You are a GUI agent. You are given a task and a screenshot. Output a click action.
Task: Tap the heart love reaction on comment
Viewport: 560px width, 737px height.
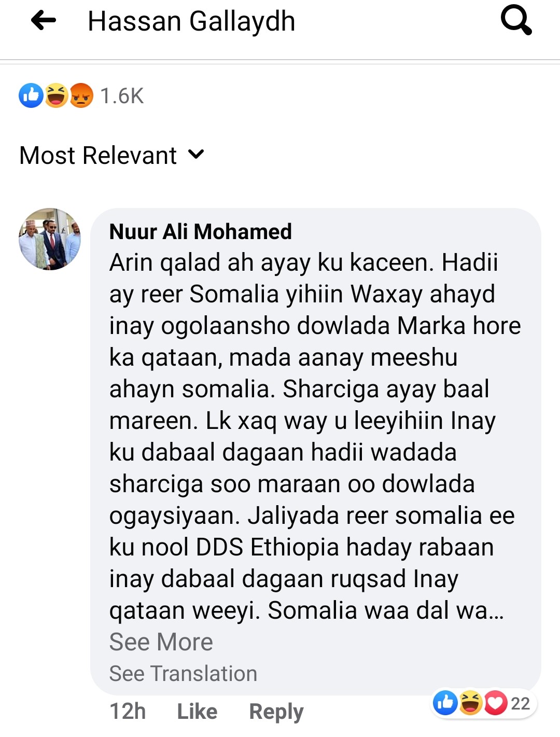pos(495,703)
